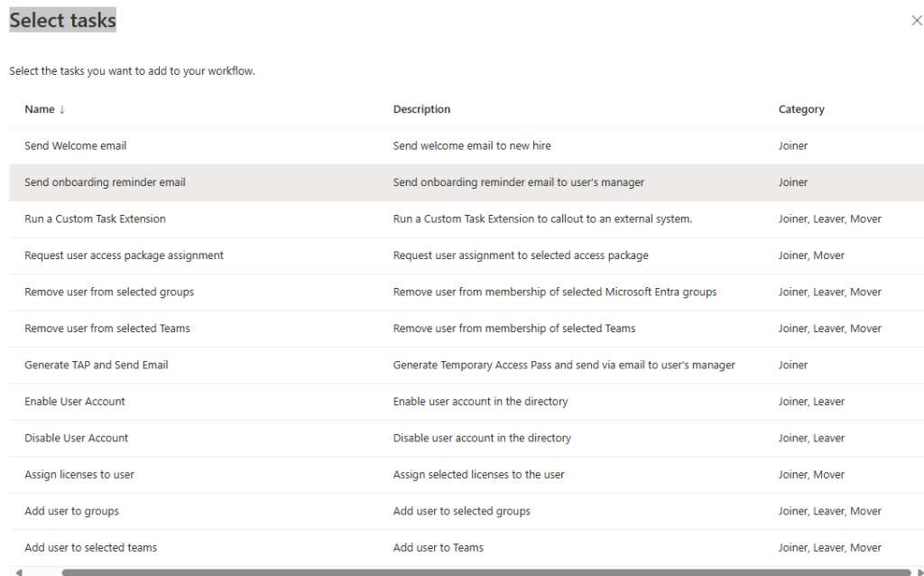Select Remove user from selected groups
This screenshot has width=924, height=576.
[x=109, y=293]
